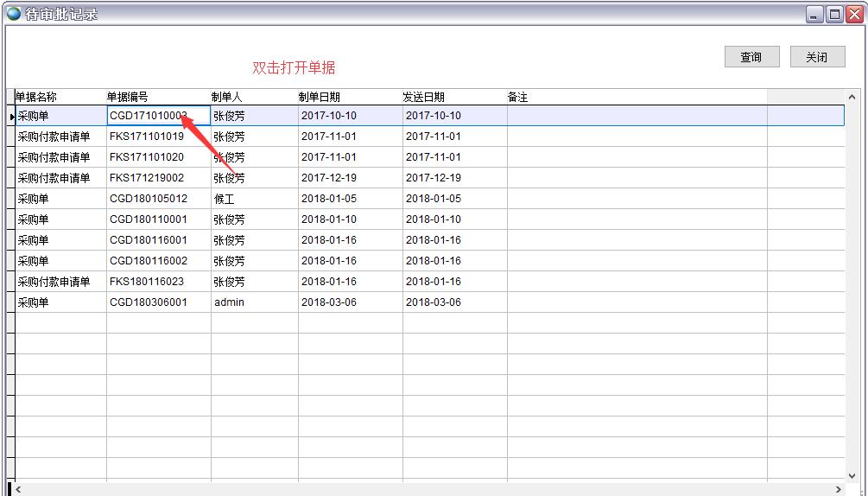Select the document number cell CGD171010003
The width and height of the screenshot is (868, 496).
click(x=149, y=116)
